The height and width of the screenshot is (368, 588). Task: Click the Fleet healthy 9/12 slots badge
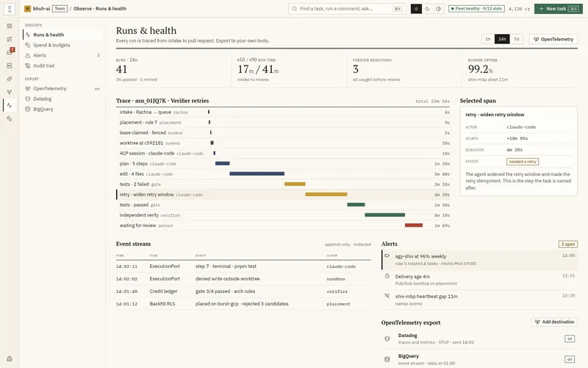(476, 9)
